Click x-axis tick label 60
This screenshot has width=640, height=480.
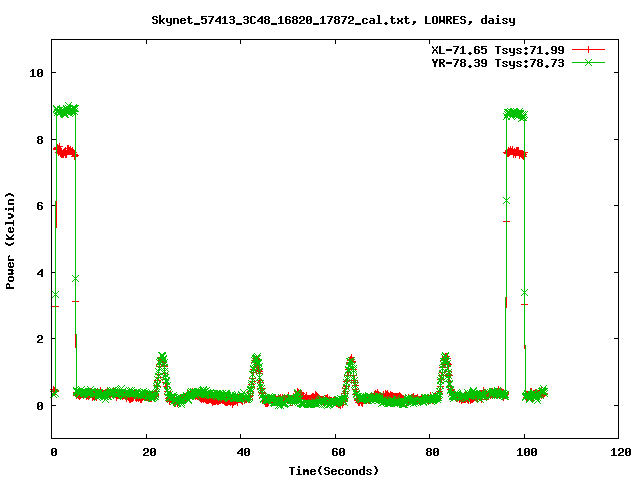pyautogui.click(x=338, y=452)
